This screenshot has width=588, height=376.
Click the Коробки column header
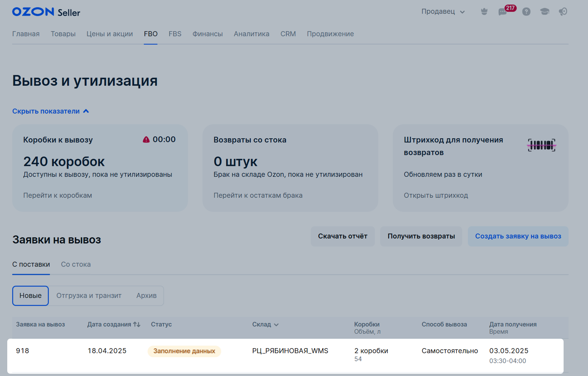click(367, 325)
